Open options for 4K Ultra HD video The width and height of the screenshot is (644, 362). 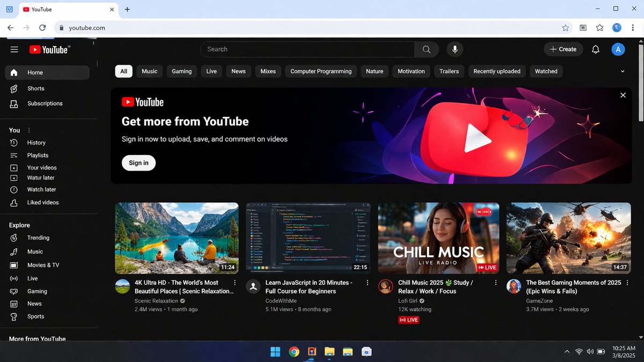click(235, 283)
